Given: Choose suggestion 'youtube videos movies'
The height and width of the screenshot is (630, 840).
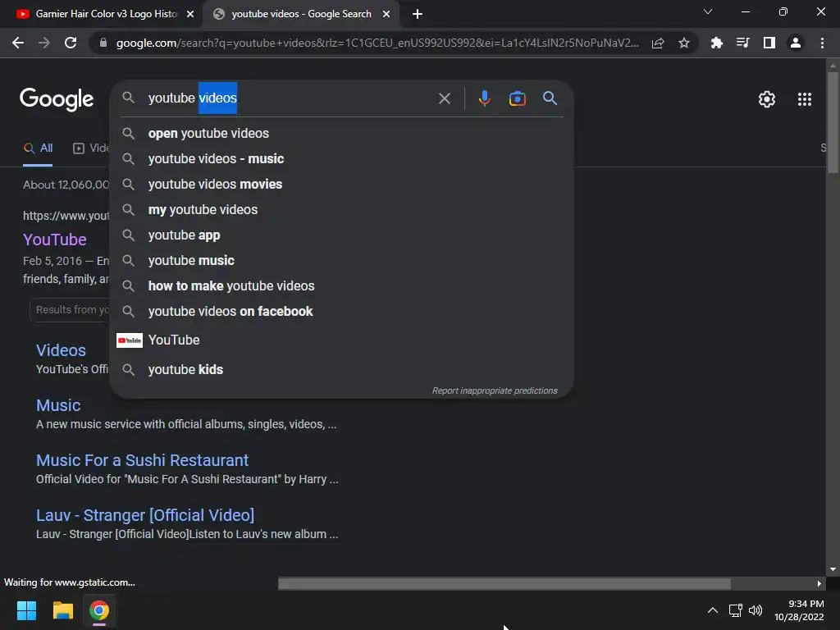Looking at the screenshot, I should click(341, 185).
